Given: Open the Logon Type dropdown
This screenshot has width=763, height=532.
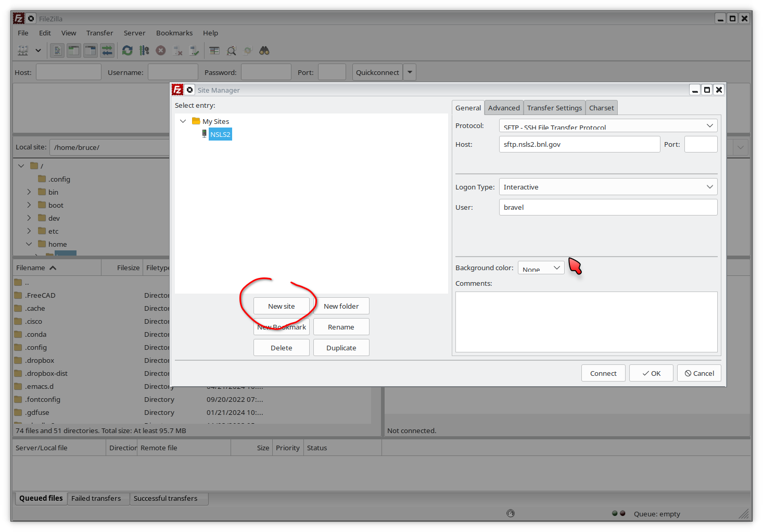Looking at the screenshot, I should click(608, 187).
